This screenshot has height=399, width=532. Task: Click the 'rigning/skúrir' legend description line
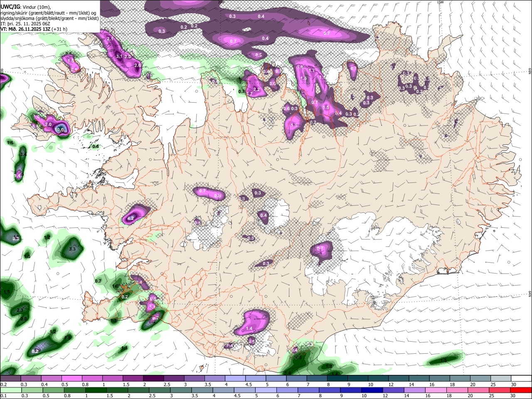(x=49, y=13)
